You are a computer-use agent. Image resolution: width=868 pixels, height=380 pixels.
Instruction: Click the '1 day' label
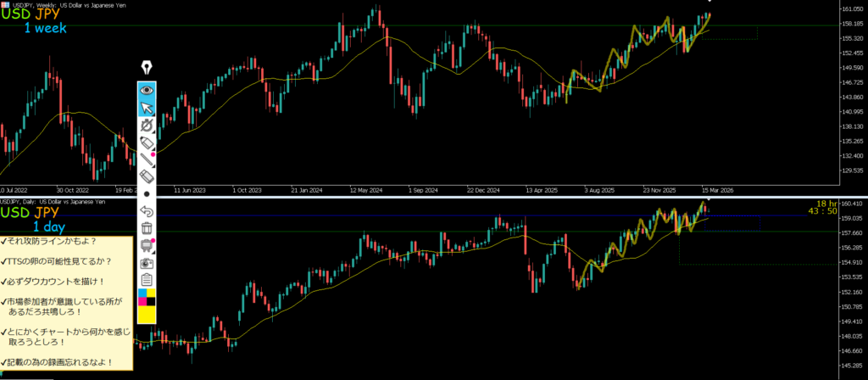coord(48,226)
